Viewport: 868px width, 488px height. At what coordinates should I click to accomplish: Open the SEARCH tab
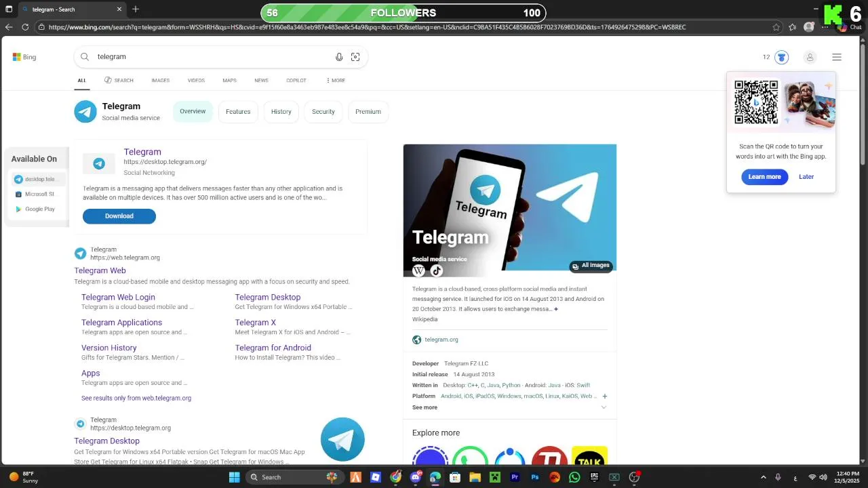pyautogui.click(x=119, y=81)
